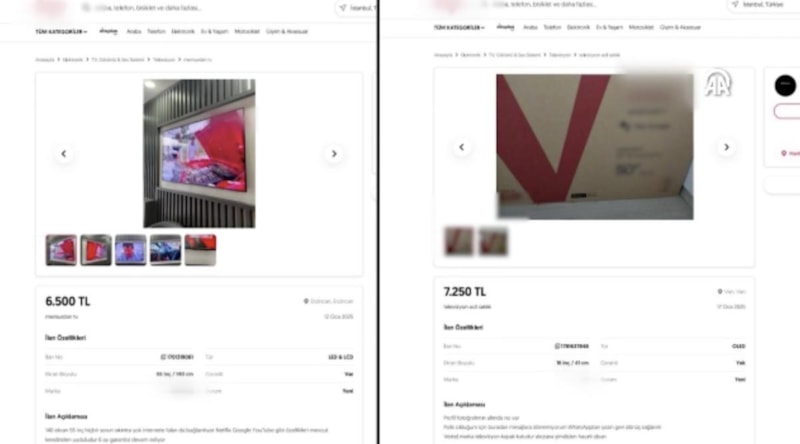This screenshot has width=800, height=444.
Task: Advance to next photo on 7.250 TL listing
Action: point(727,147)
